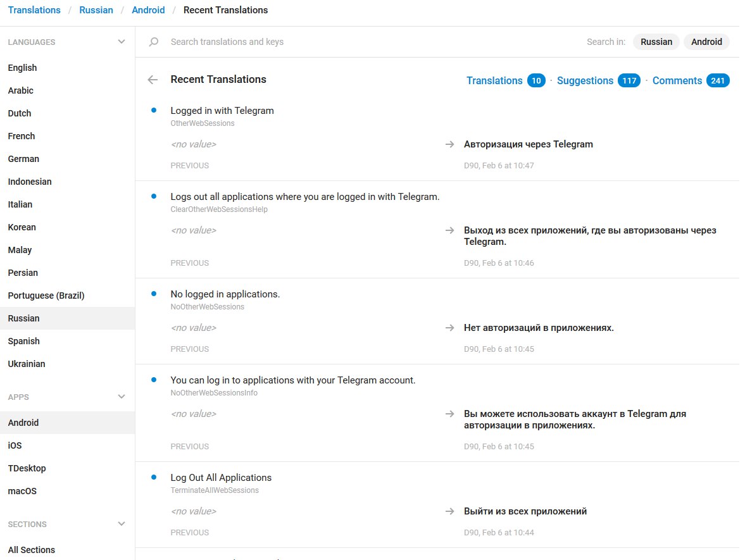Select Android app in sidebar
Image resolution: width=745 pixels, height=560 pixels.
point(68,423)
